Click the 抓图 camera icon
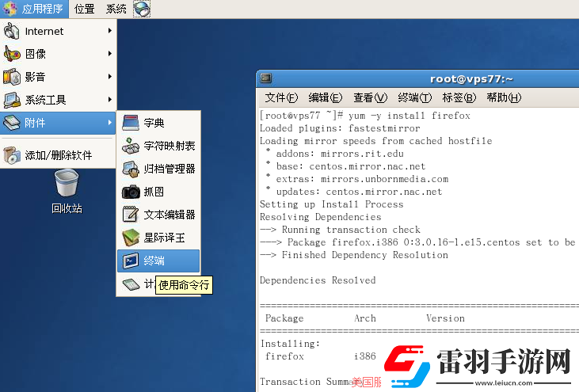The height and width of the screenshot is (392, 579). pyautogui.click(x=131, y=192)
